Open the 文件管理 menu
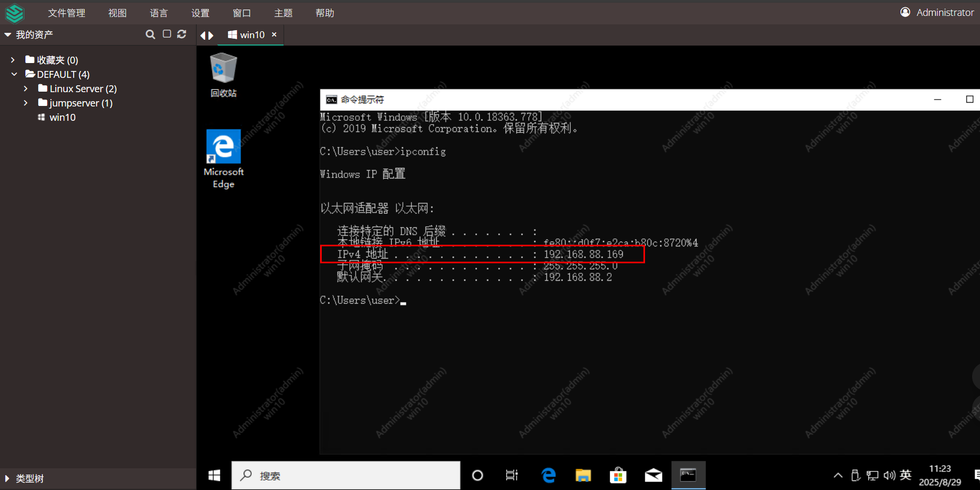Viewport: 980px width, 490px height. point(66,13)
